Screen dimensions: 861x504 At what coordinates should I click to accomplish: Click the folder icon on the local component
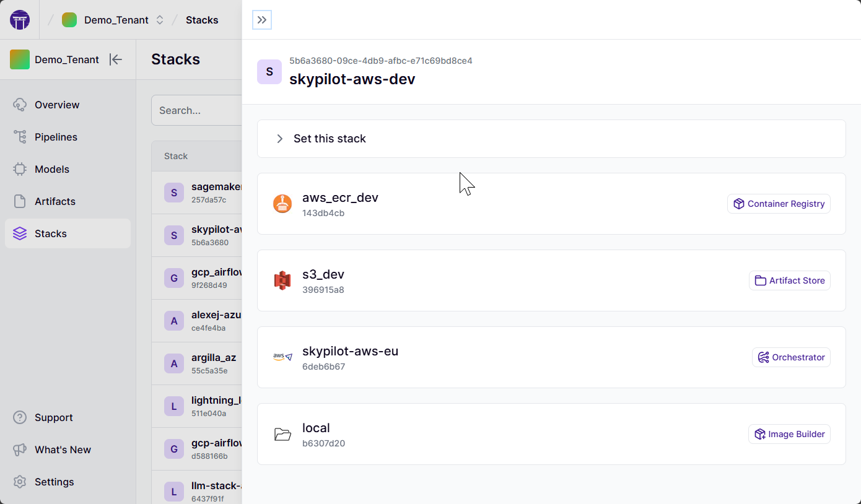coord(282,434)
